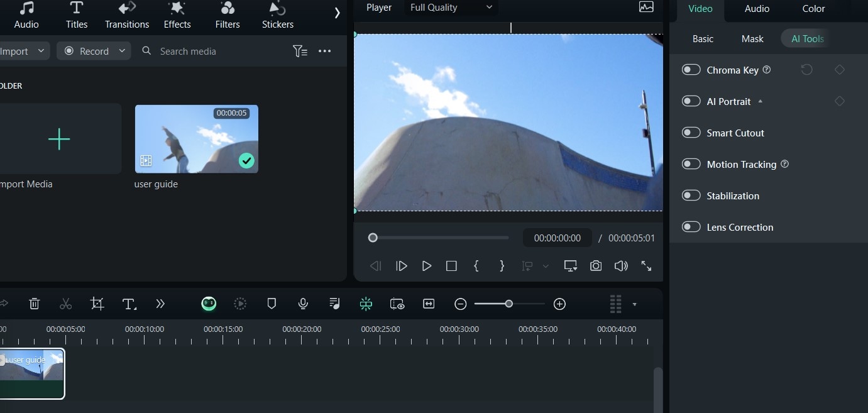This screenshot has height=413, width=868.
Task: Open the Filters tab
Action: point(228,16)
